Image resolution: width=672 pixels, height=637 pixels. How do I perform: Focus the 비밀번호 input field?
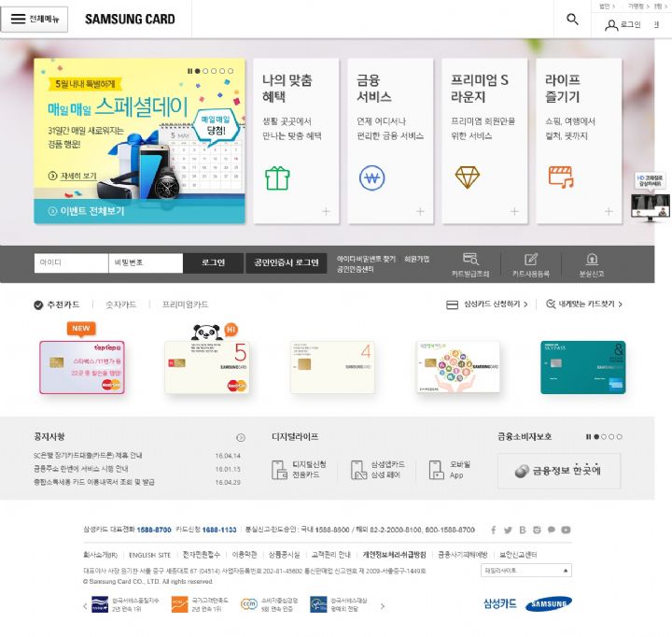[146, 262]
